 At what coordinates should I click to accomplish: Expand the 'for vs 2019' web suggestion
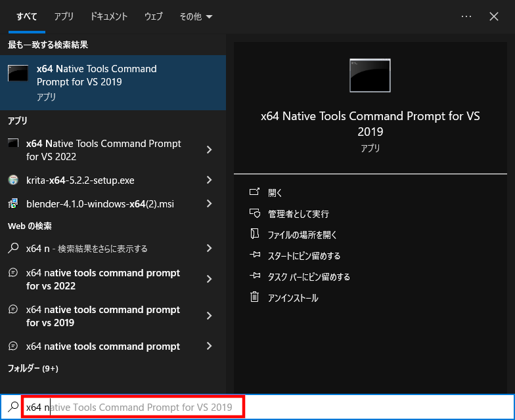[209, 316]
